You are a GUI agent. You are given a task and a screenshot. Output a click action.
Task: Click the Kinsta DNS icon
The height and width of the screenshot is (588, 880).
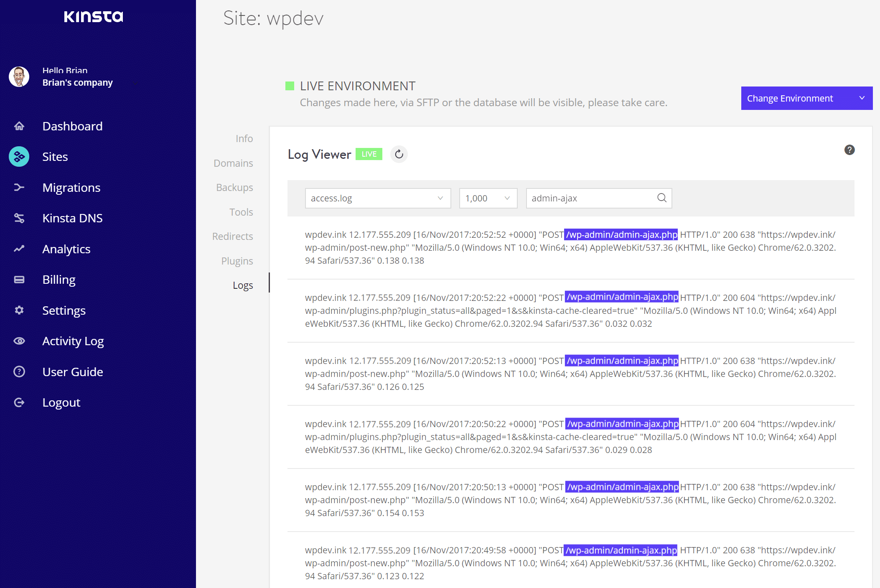tap(19, 218)
